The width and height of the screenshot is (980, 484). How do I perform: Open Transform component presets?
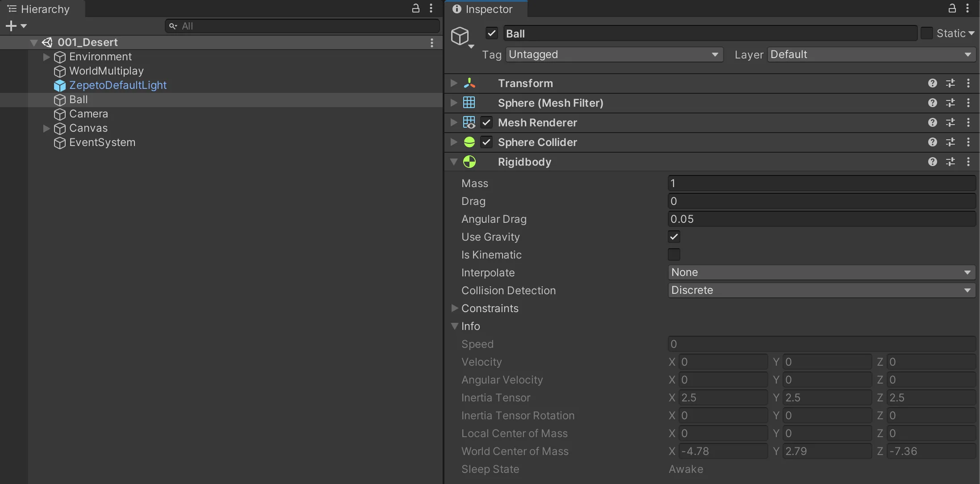click(950, 83)
